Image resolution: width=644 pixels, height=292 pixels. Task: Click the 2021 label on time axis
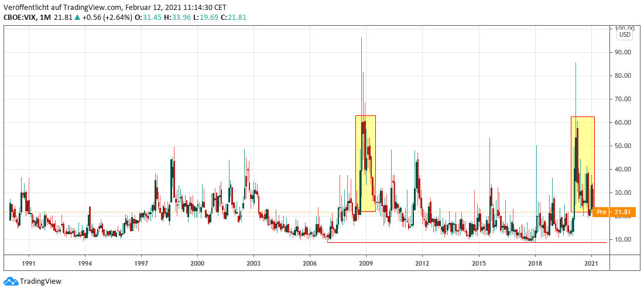click(591, 264)
